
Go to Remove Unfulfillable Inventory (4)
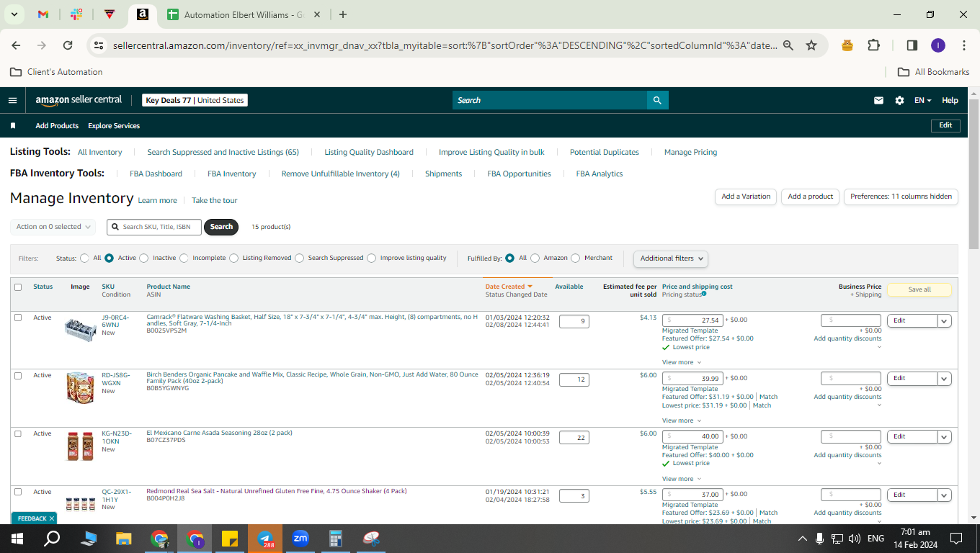point(340,174)
